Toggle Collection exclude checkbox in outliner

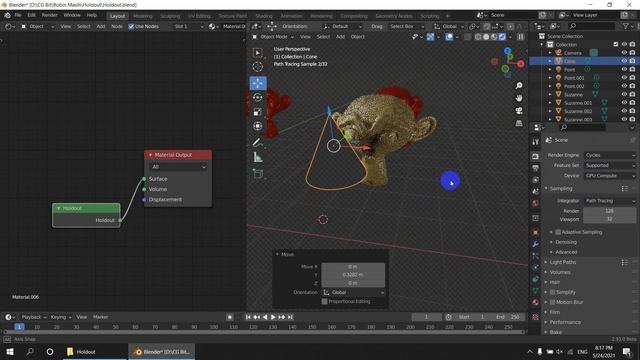click(616, 44)
